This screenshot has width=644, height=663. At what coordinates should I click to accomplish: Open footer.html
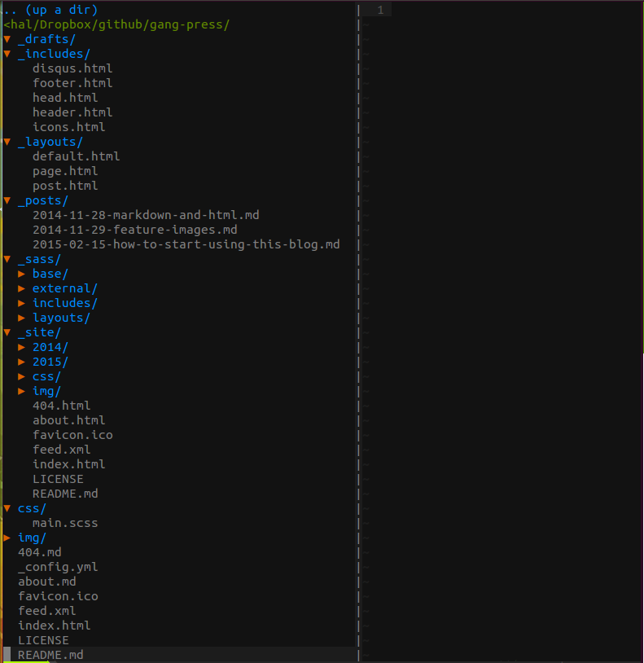tap(72, 83)
